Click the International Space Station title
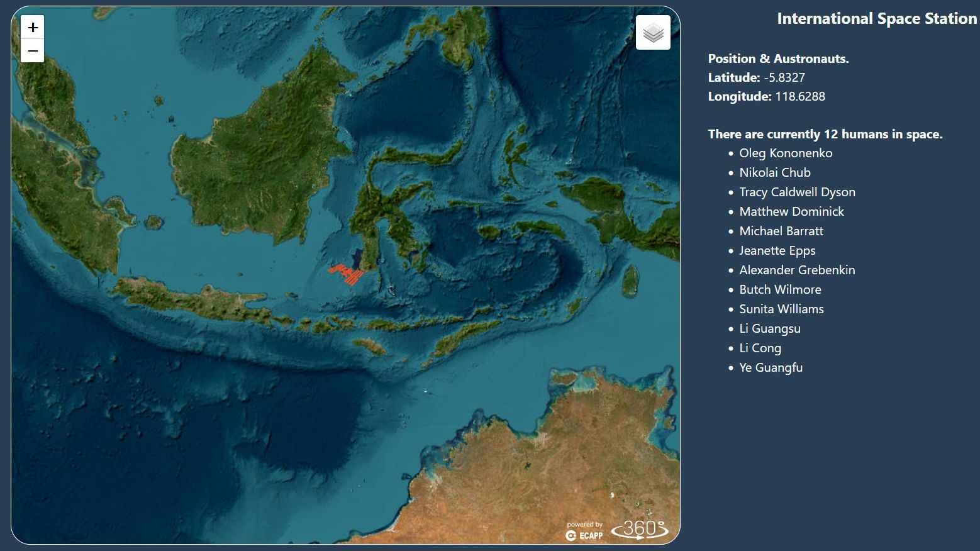This screenshot has height=551, width=980. [877, 19]
